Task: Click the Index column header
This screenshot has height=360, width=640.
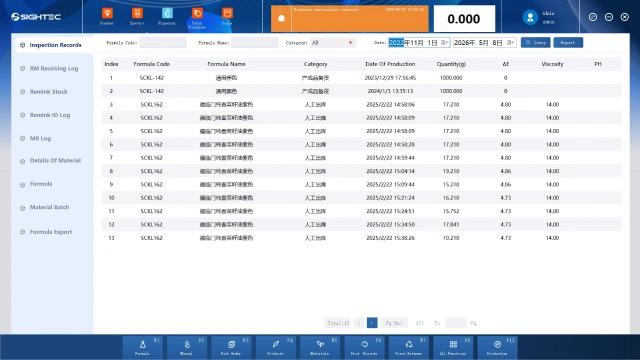Action: point(111,64)
